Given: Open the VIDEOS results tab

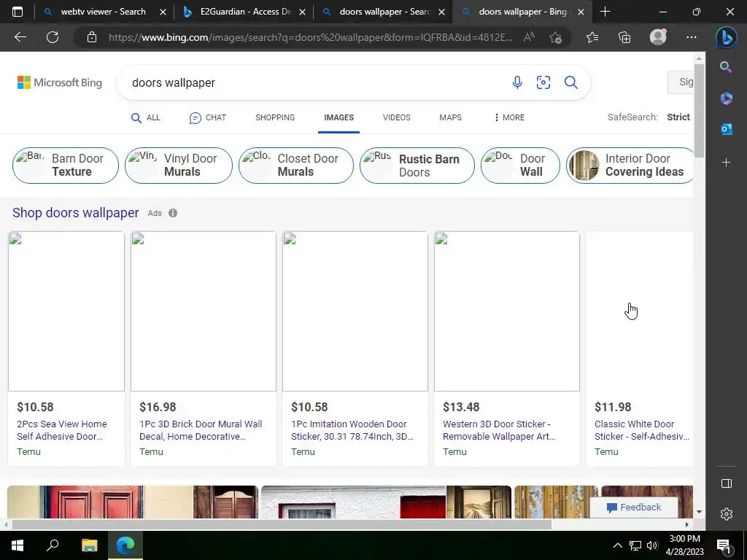Looking at the screenshot, I should pyautogui.click(x=396, y=117).
